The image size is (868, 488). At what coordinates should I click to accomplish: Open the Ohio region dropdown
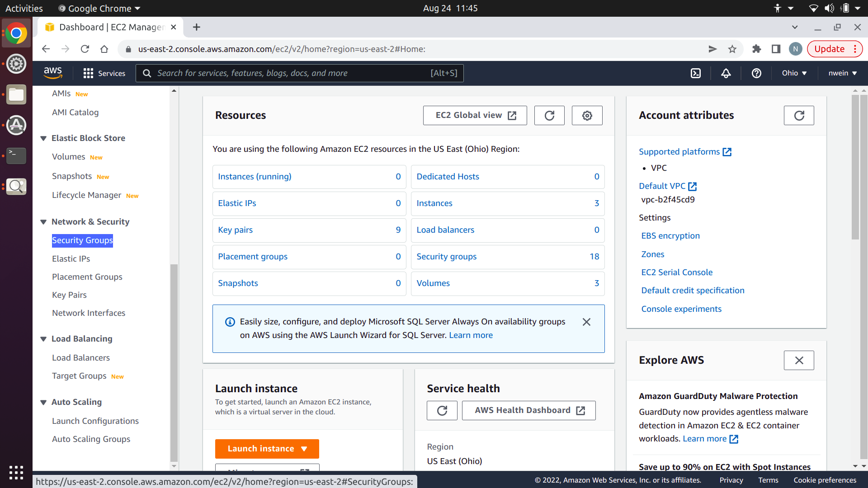[x=794, y=73]
